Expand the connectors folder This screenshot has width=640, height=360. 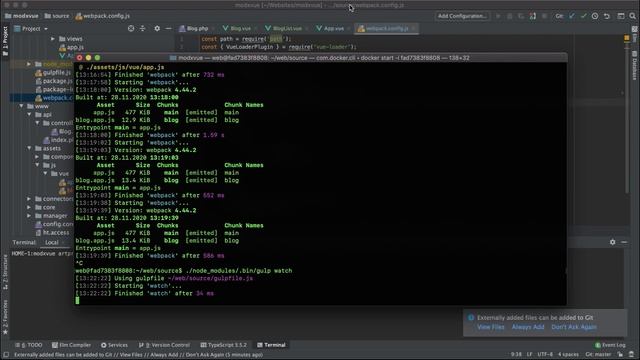[x=29, y=199]
